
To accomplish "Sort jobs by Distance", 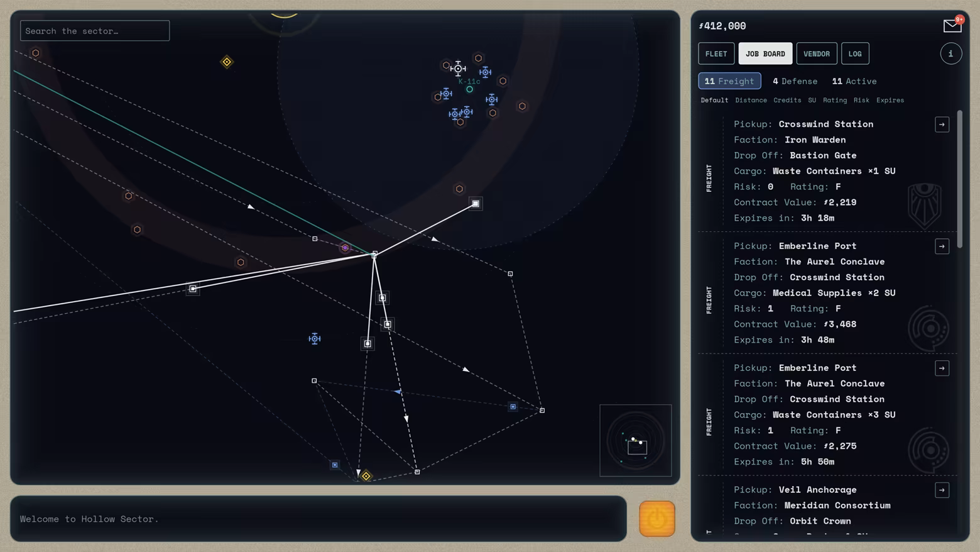I will click(751, 100).
